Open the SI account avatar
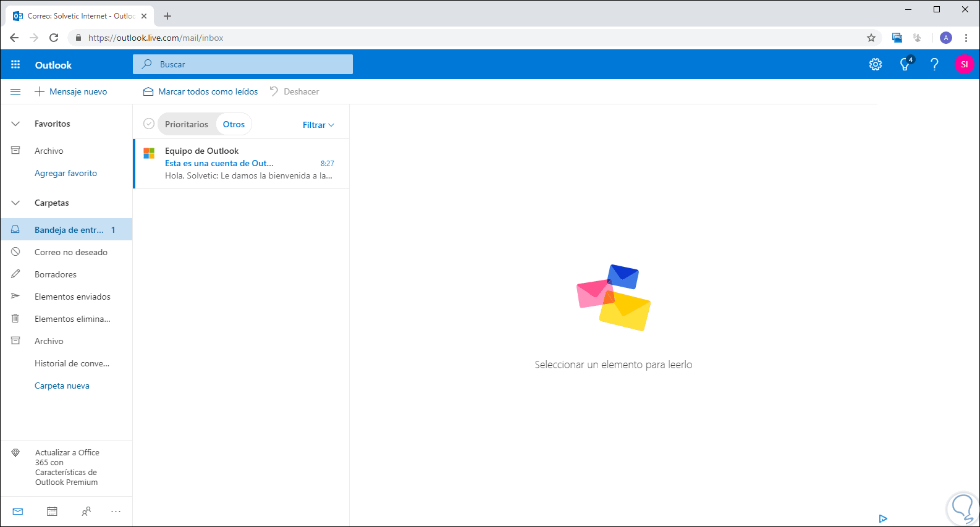980x527 pixels. tap(964, 64)
